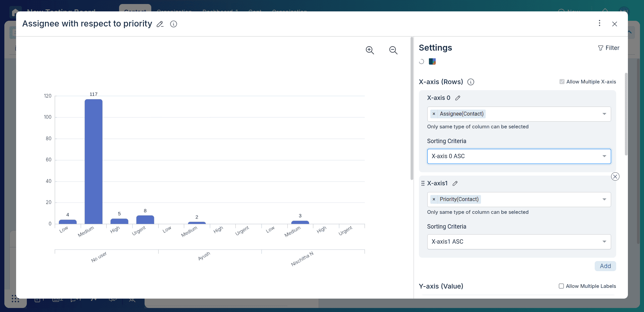View chart info via the info icon
Image resolution: width=644 pixels, height=312 pixels.
tap(173, 24)
